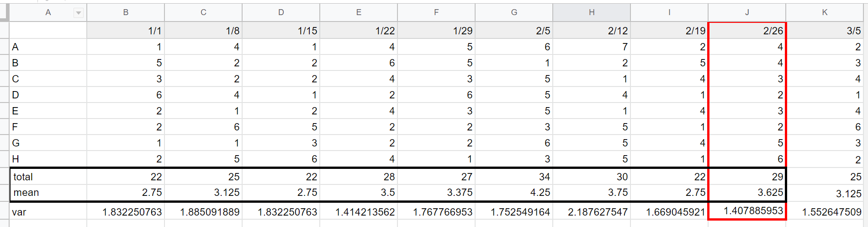Select column J header
Image resolution: width=868 pixels, height=227 pixels.
point(747,12)
